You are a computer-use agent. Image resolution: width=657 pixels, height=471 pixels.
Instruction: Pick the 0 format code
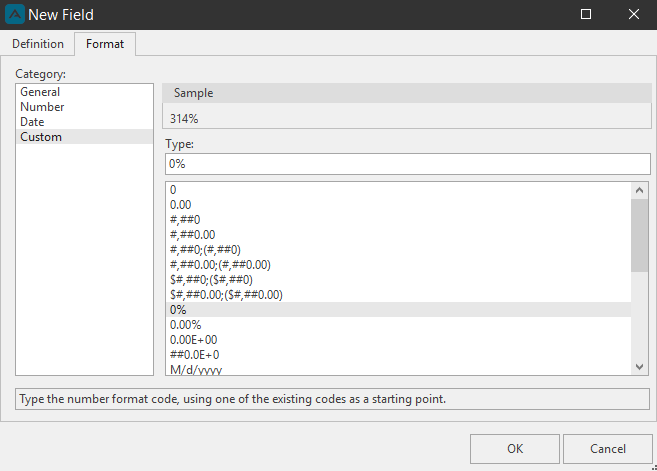click(x=398, y=190)
